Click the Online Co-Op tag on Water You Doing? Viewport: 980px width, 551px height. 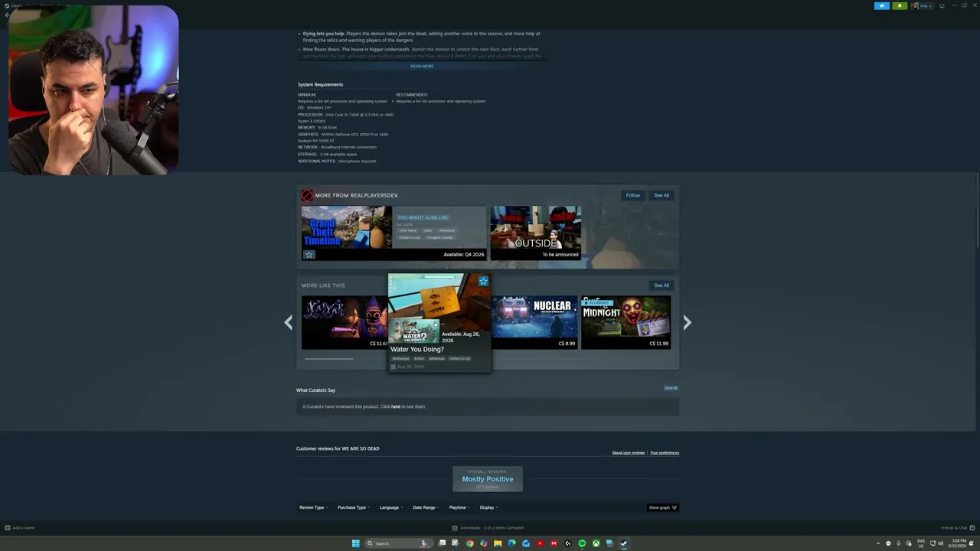tap(459, 358)
